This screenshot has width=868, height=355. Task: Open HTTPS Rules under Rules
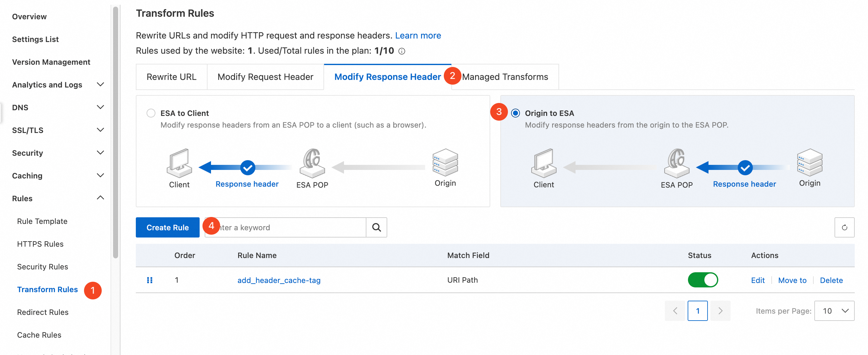pos(40,244)
